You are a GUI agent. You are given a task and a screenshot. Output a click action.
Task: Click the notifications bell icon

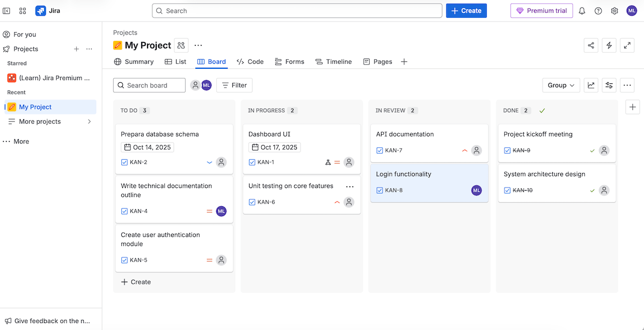(x=582, y=10)
